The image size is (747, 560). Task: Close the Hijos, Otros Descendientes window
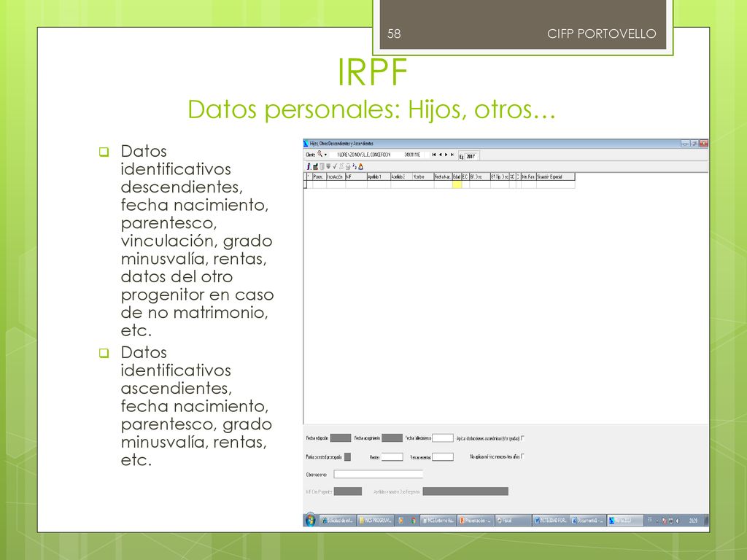pyautogui.click(x=704, y=144)
